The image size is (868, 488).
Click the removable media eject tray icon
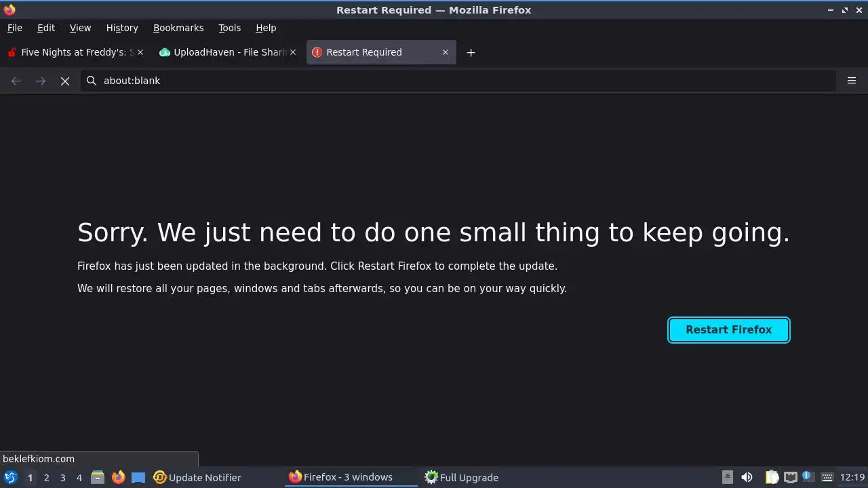727,477
